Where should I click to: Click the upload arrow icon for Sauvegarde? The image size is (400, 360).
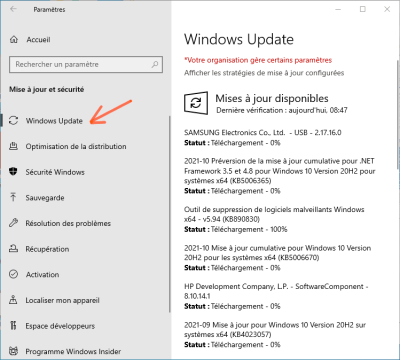[x=13, y=197]
